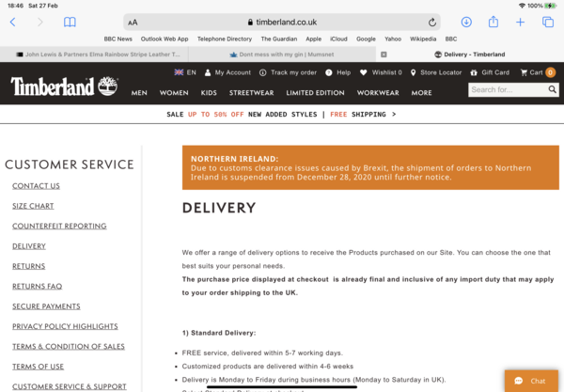Open a new tab with plus icon
This screenshot has width=564, height=392.
pos(521,22)
